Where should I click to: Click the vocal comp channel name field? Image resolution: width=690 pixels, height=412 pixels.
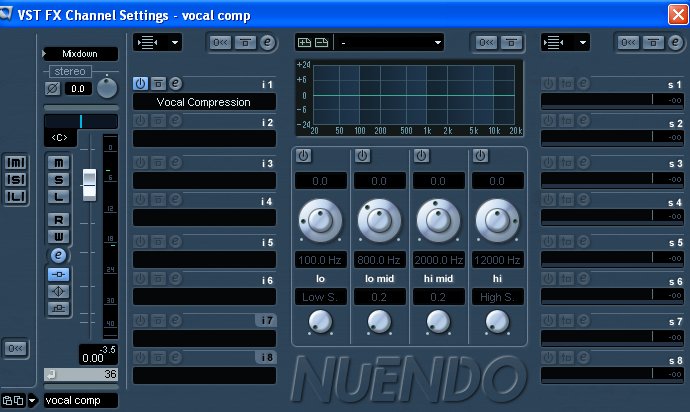pos(81,400)
